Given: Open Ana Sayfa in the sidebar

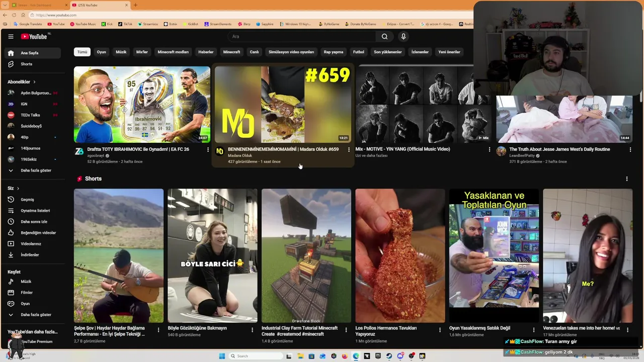Looking at the screenshot, I should click(x=33, y=53).
